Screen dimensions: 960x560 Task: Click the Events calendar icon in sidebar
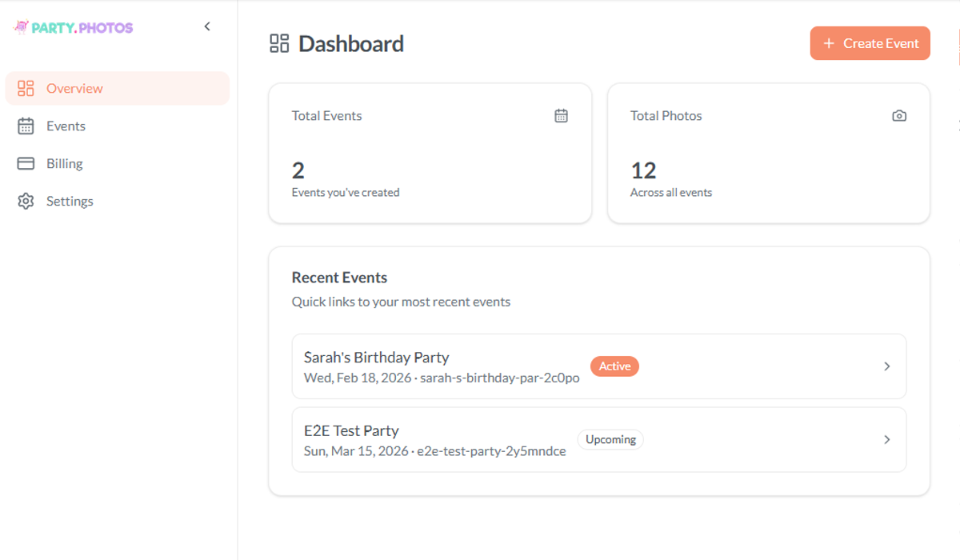tap(25, 126)
